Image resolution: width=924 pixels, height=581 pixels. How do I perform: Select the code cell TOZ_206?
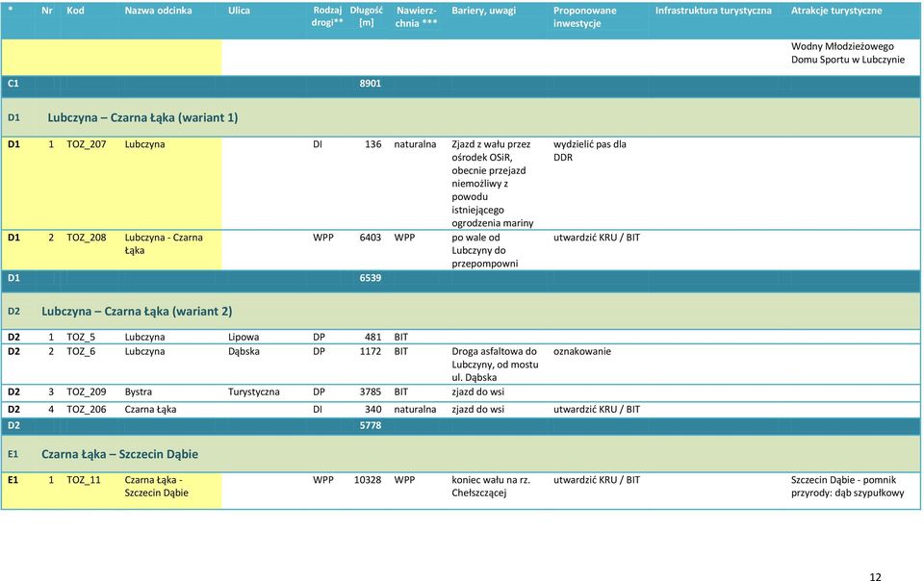tap(86, 410)
